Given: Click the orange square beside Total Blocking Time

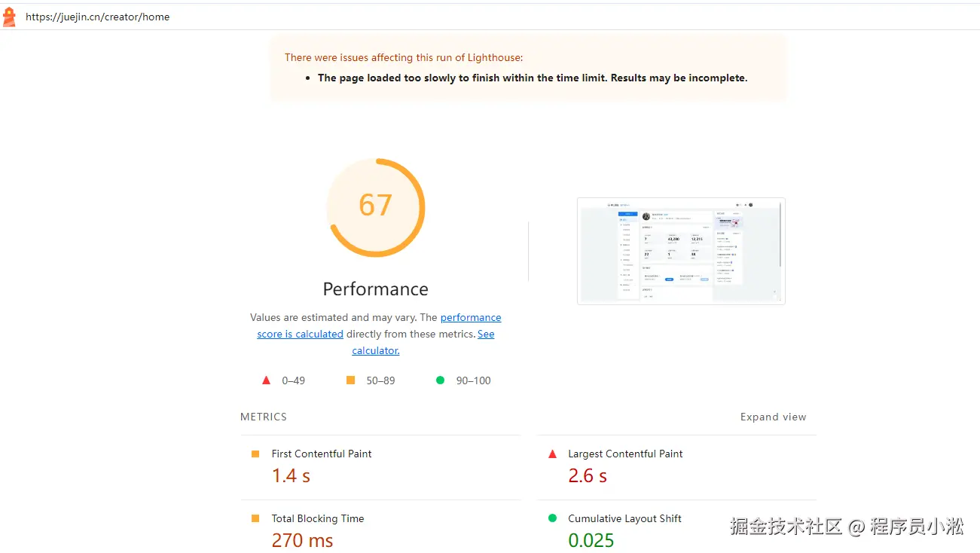Looking at the screenshot, I should [255, 518].
